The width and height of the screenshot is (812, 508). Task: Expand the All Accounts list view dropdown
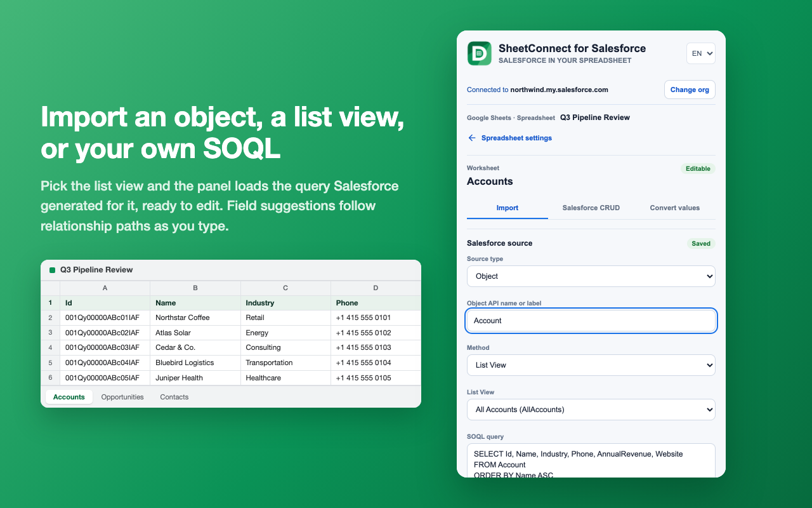591,410
